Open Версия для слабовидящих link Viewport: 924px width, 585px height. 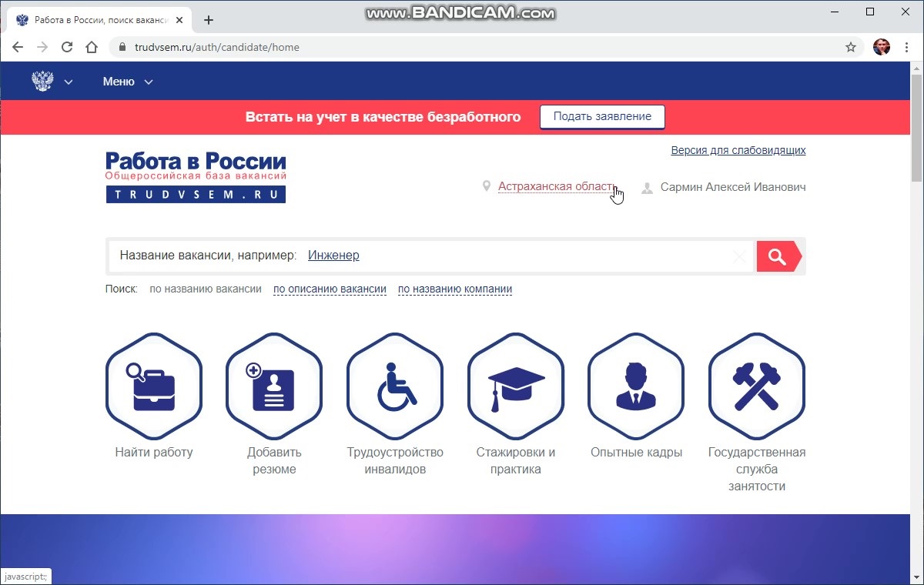738,150
